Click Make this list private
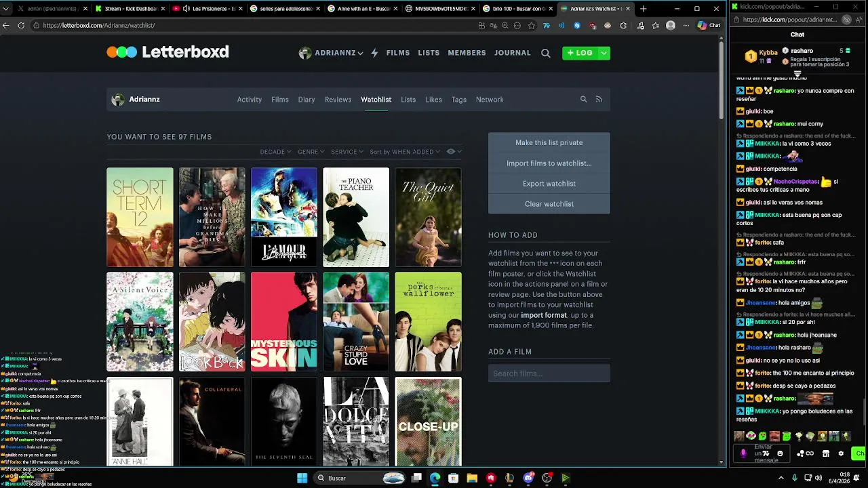 [x=549, y=142]
